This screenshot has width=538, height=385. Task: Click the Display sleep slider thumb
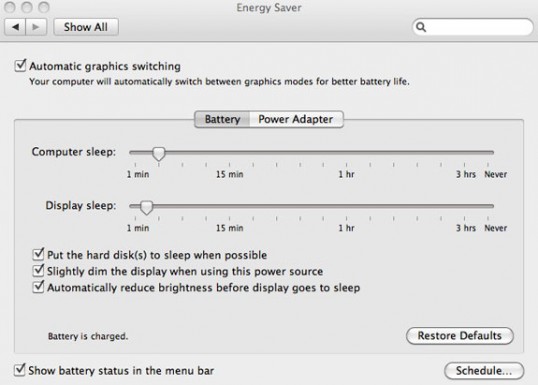pos(147,207)
